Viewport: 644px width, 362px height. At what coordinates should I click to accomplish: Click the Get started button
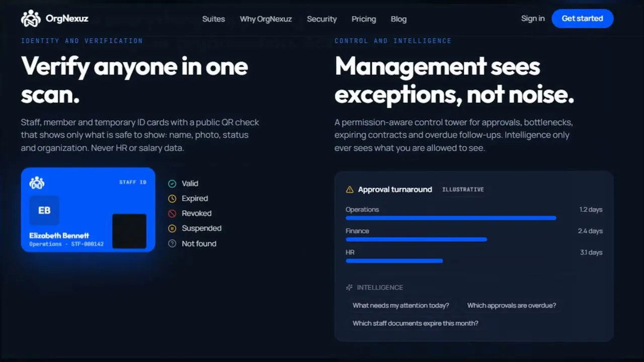pyautogui.click(x=582, y=19)
